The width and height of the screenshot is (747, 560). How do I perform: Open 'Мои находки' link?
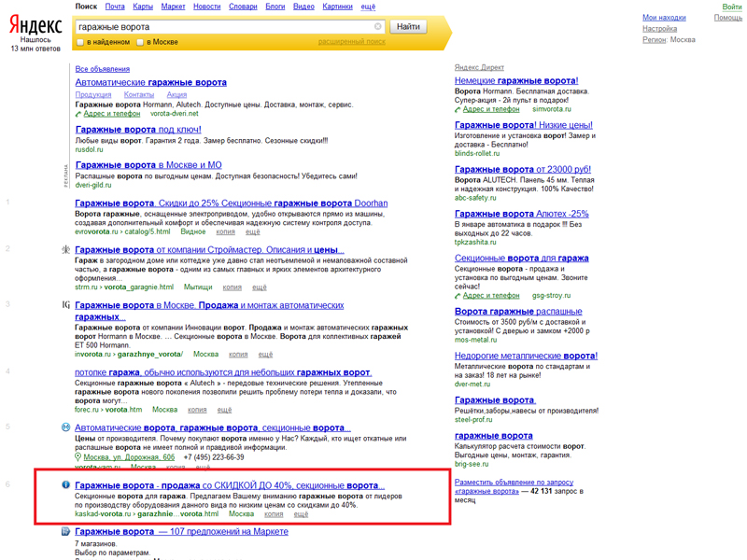pyautogui.click(x=664, y=18)
